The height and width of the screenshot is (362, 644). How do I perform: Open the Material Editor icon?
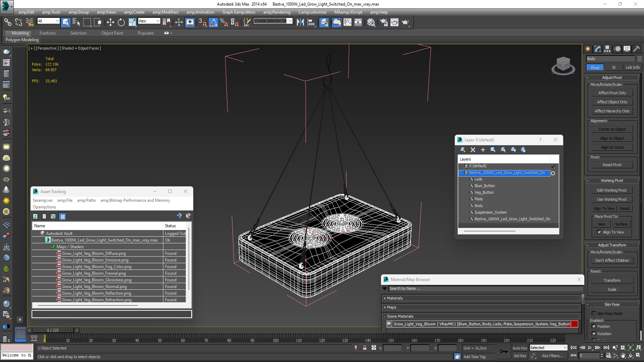pyautogui.click(x=371, y=22)
